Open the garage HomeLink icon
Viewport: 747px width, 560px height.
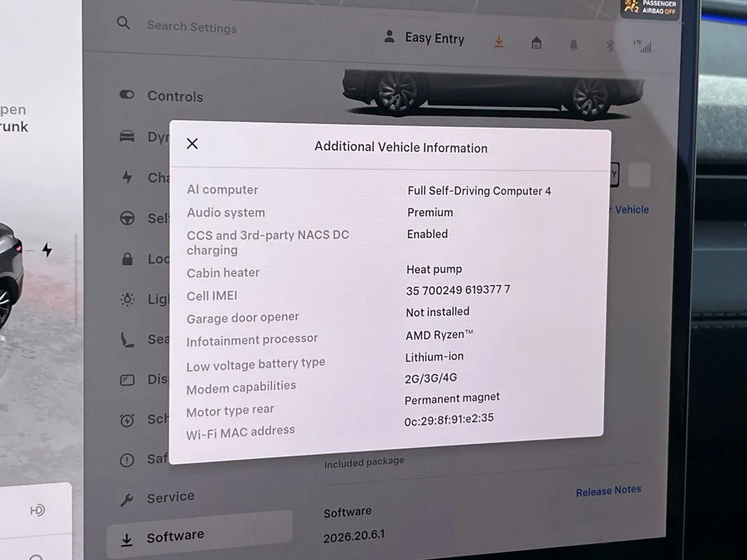point(536,43)
